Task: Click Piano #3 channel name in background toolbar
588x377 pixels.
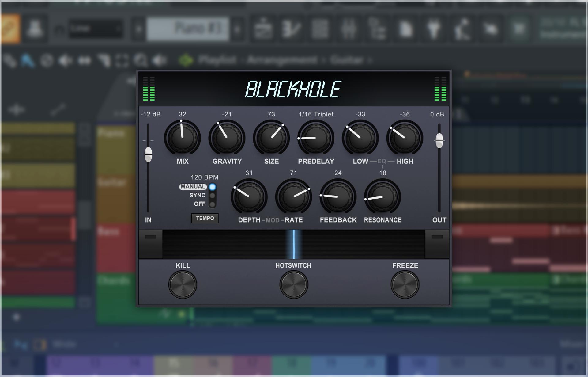Action: point(187,29)
